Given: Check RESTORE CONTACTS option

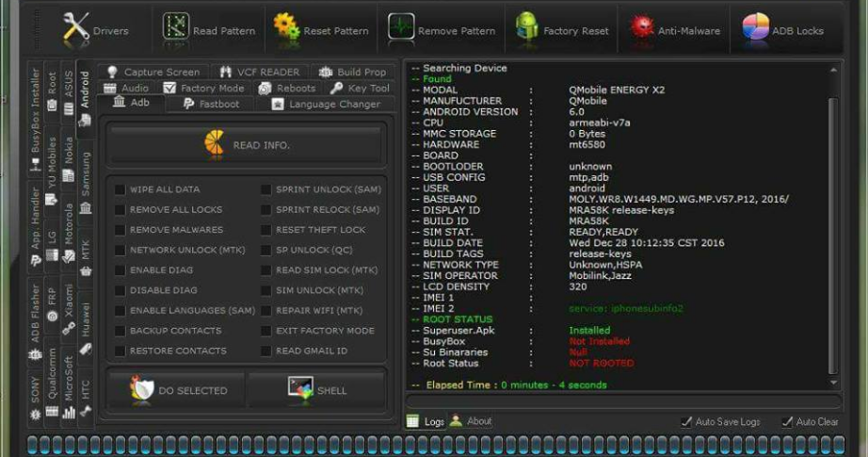Looking at the screenshot, I should click(x=121, y=351).
